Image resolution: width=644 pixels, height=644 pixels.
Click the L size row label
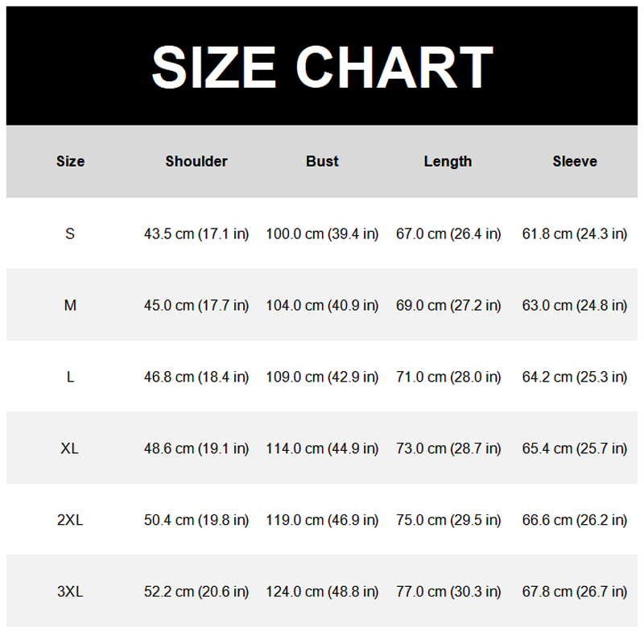(70, 378)
